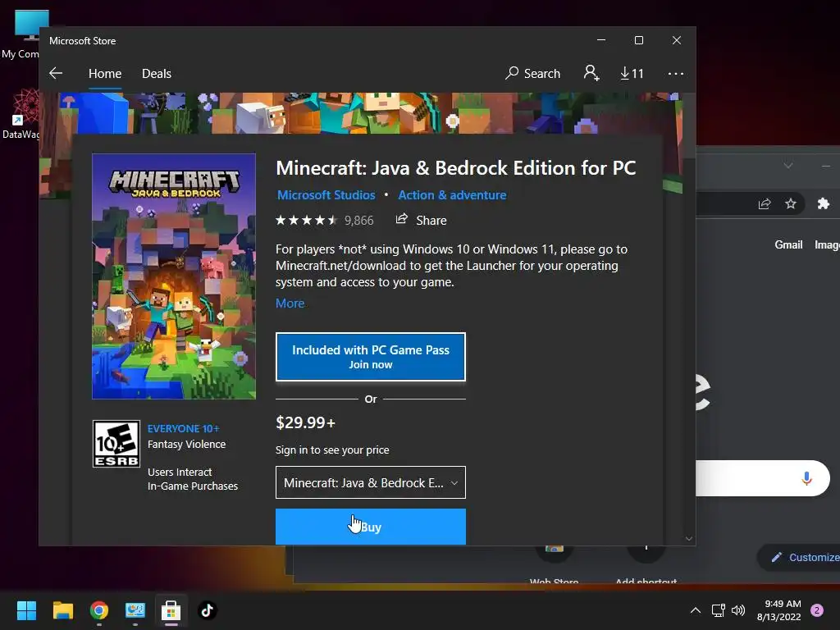Viewport: 840px width, 630px height.
Task: Click the share page icon in Chrome
Action: click(765, 203)
